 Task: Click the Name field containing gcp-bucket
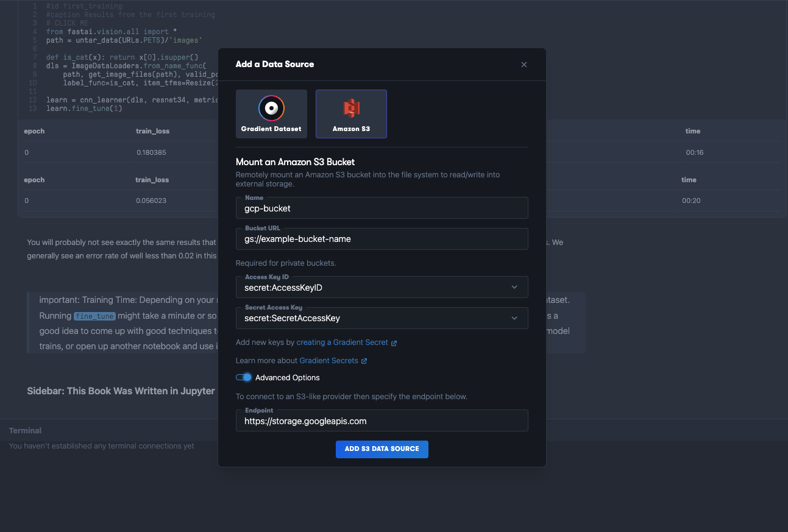click(x=382, y=208)
